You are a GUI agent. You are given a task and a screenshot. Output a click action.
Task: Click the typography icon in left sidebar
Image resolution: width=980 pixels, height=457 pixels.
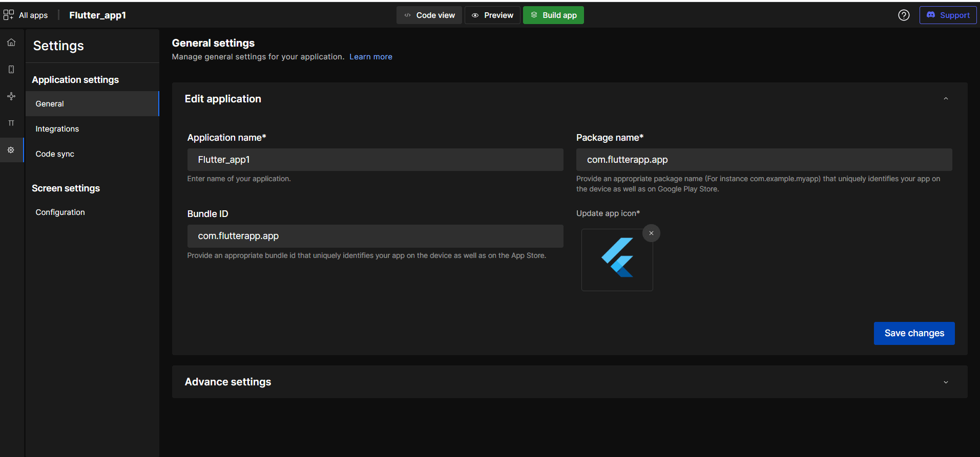pyautogui.click(x=11, y=123)
